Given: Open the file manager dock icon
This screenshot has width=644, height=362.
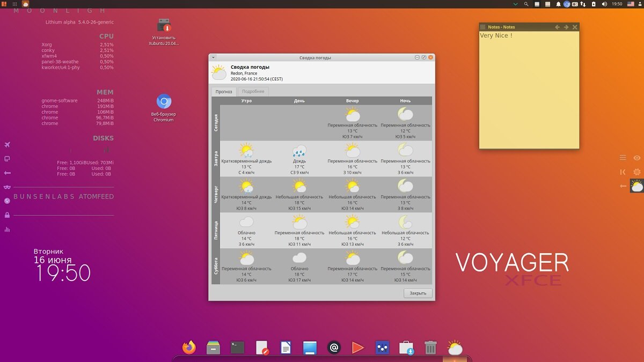Looking at the screenshot, I should 213,348.
